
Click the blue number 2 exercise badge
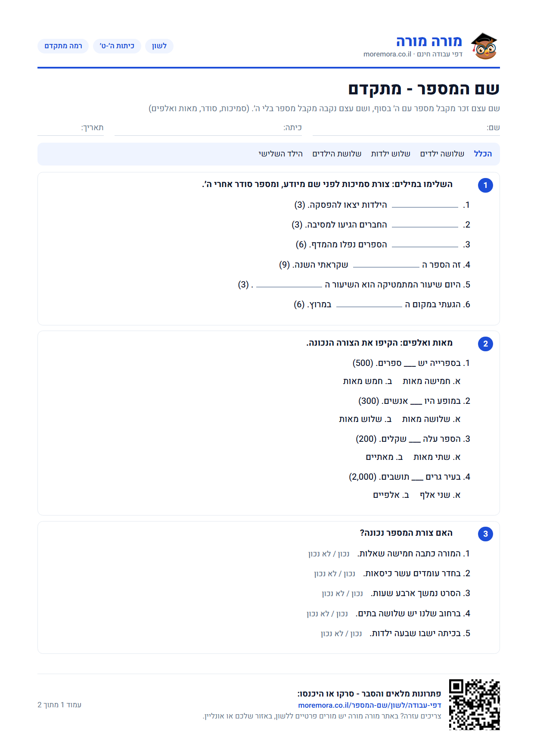pyautogui.click(x=485, y=344)
